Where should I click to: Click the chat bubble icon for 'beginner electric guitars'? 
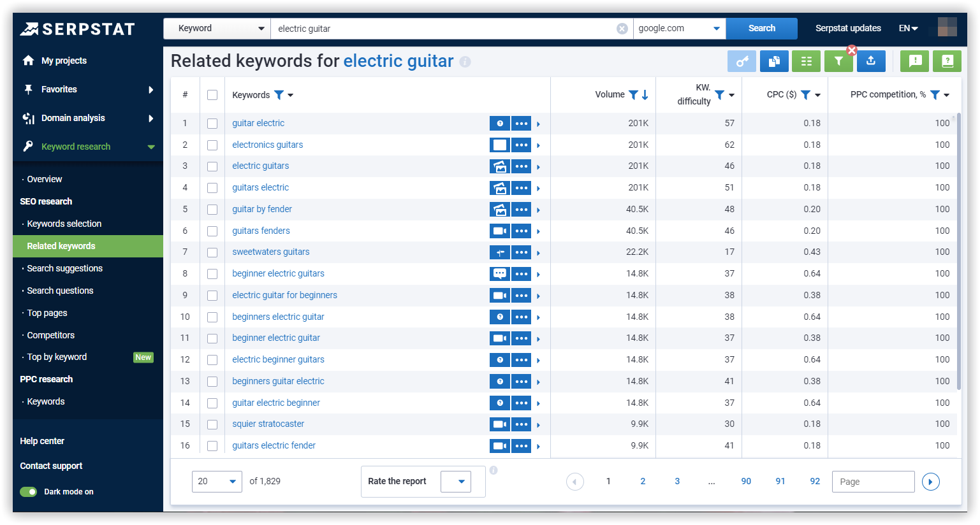500,274
